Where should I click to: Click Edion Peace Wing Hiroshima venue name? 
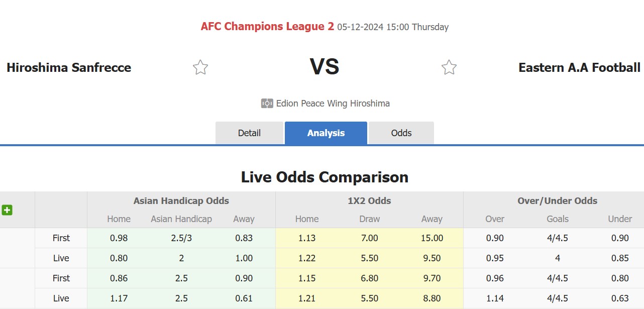[333, 104]
